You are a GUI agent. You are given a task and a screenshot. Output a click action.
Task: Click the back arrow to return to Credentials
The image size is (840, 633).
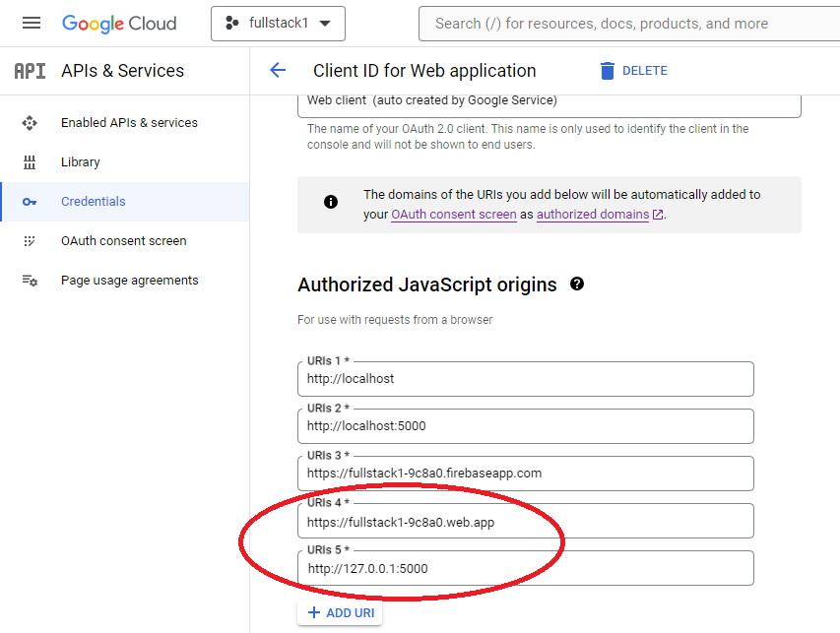278,70
